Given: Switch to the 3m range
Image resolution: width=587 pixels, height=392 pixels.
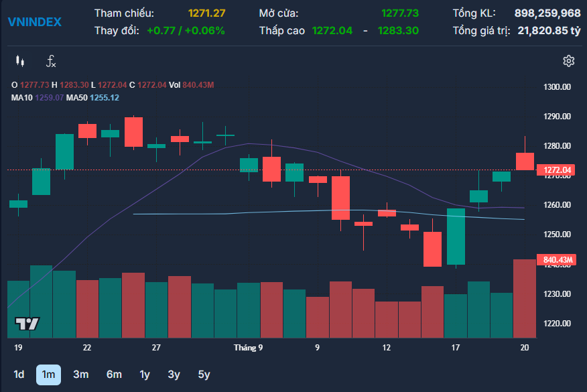Looking at the screenshot, I should 81,375.
